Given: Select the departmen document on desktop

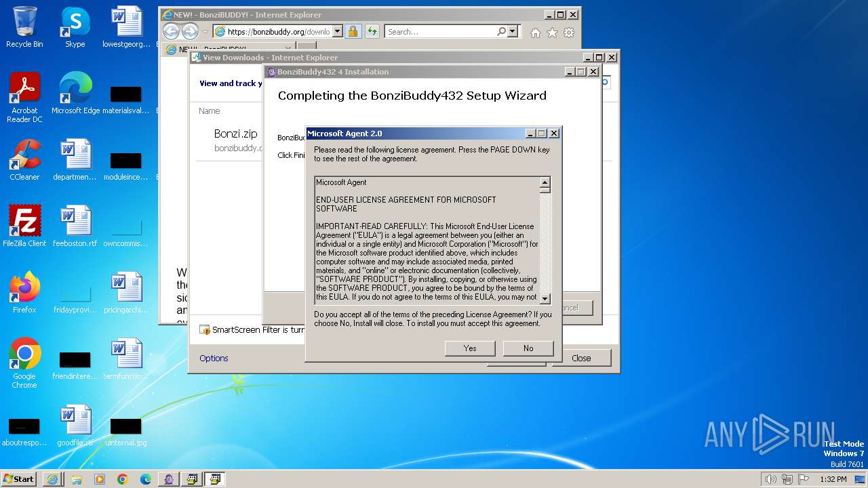Looking at the screenshot, I should [x=75, y=160].
